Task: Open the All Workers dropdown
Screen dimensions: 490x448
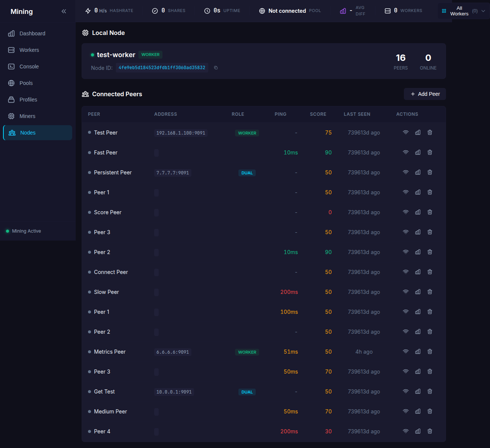Action: [464, 11]
